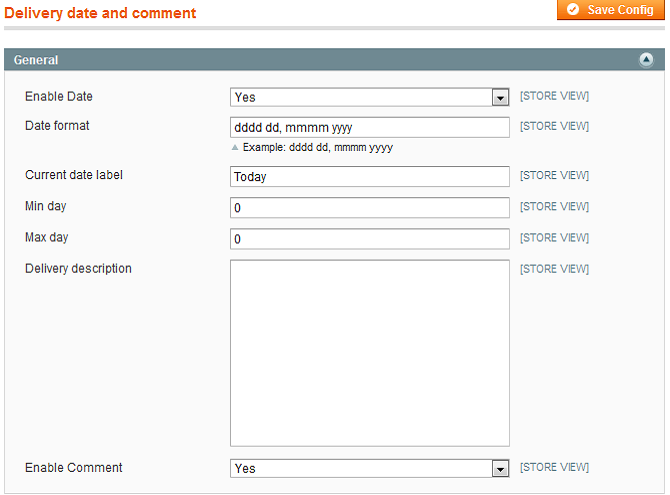Select the Enable Comment Yes combo box

(x=370, y=468)
